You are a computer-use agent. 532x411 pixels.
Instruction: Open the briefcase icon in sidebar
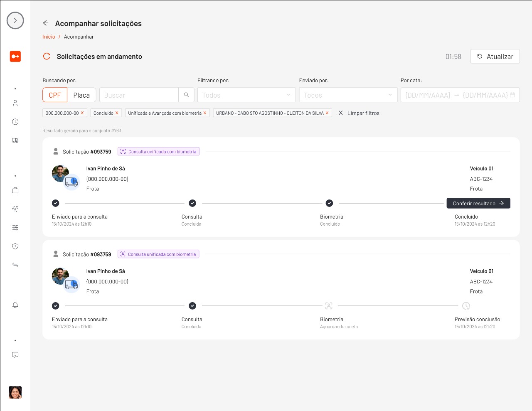click(x=15, y=190)
